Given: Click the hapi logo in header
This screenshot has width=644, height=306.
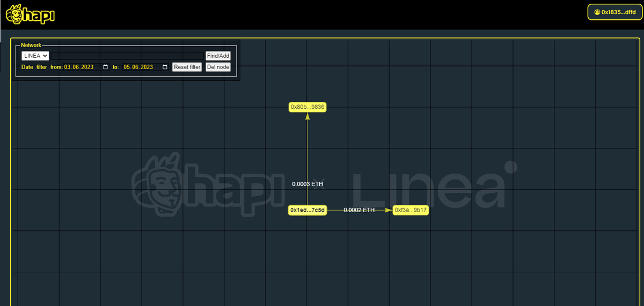Looking at the screenshot, I should (x=30, y=14).
